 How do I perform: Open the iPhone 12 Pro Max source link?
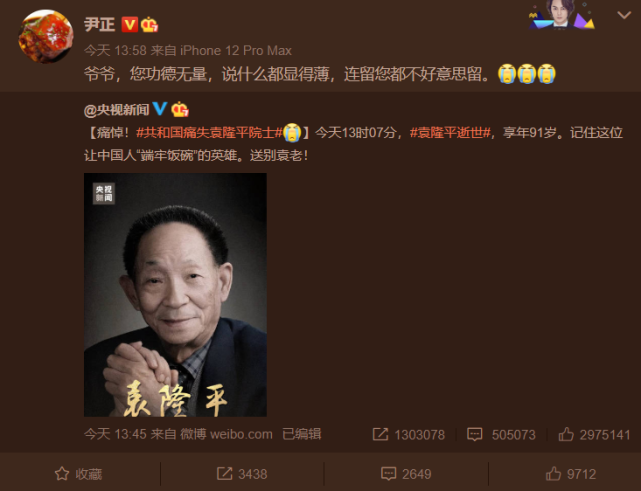(x=236, y=50)
